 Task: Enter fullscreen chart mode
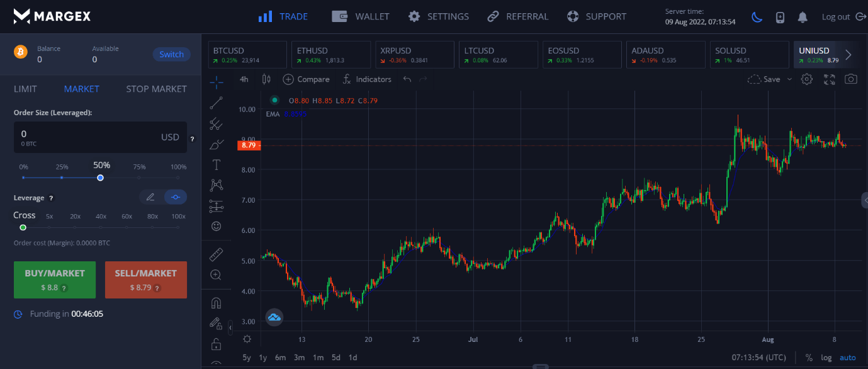829,79
